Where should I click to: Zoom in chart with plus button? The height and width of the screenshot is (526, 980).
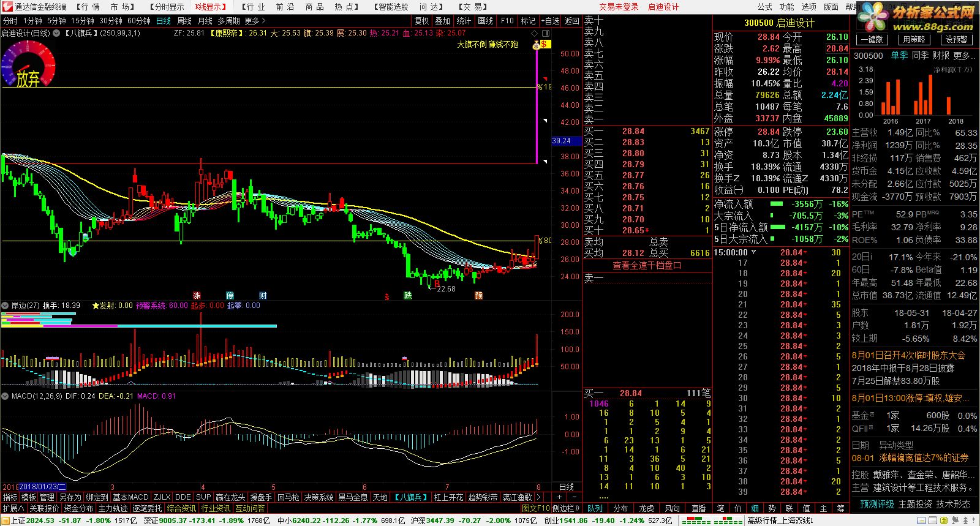tap(560, 497)
